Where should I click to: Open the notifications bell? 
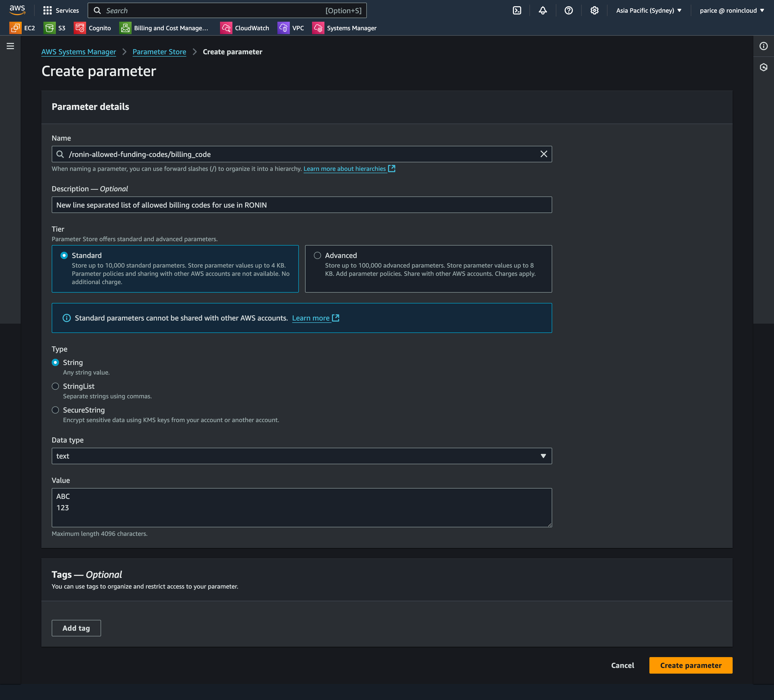coord(543,10)
